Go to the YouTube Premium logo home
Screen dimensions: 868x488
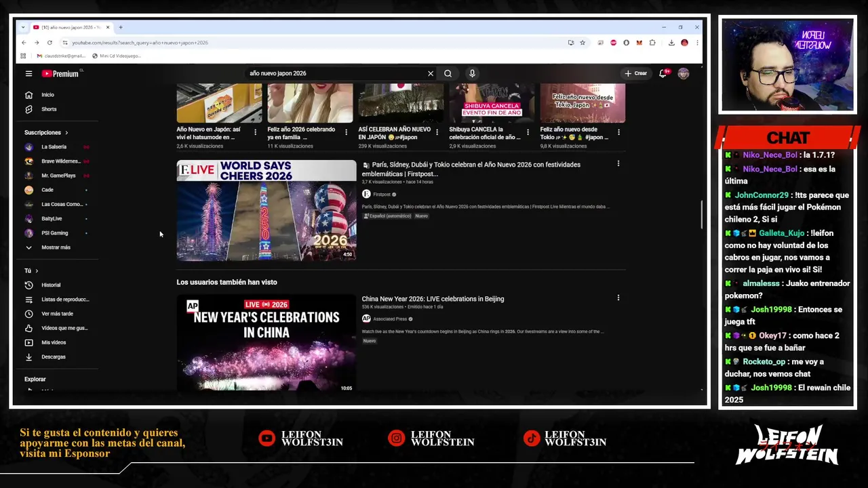60,73
